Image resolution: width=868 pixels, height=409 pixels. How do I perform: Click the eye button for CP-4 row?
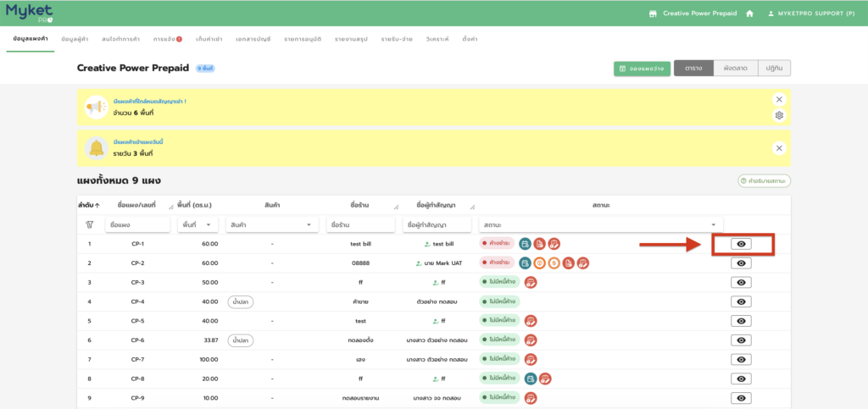point(741,301)
